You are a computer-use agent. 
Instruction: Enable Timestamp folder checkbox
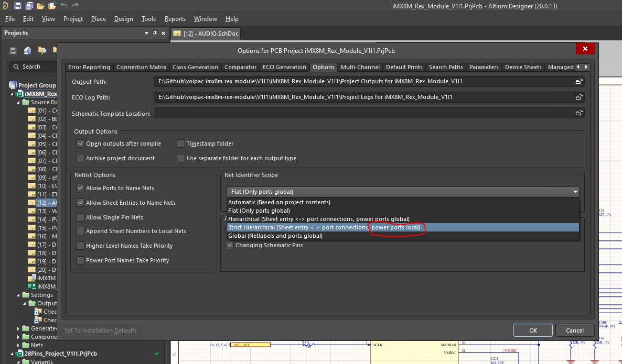181,144
